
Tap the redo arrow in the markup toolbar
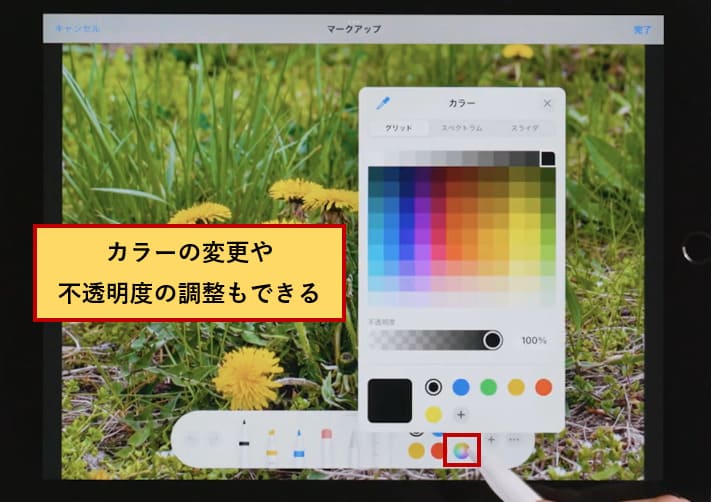[214, 438]
